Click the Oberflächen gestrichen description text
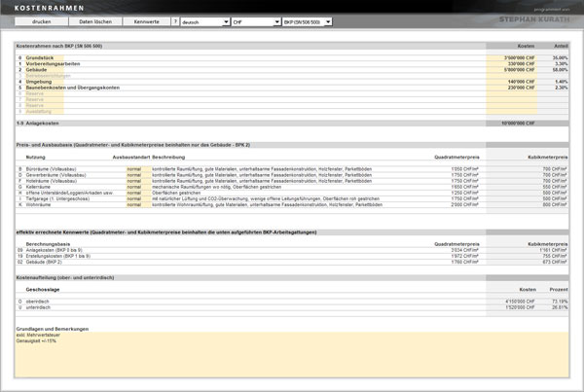Image resolution: width=584 pixels, height=392 pixels. [x=176, y=193]
